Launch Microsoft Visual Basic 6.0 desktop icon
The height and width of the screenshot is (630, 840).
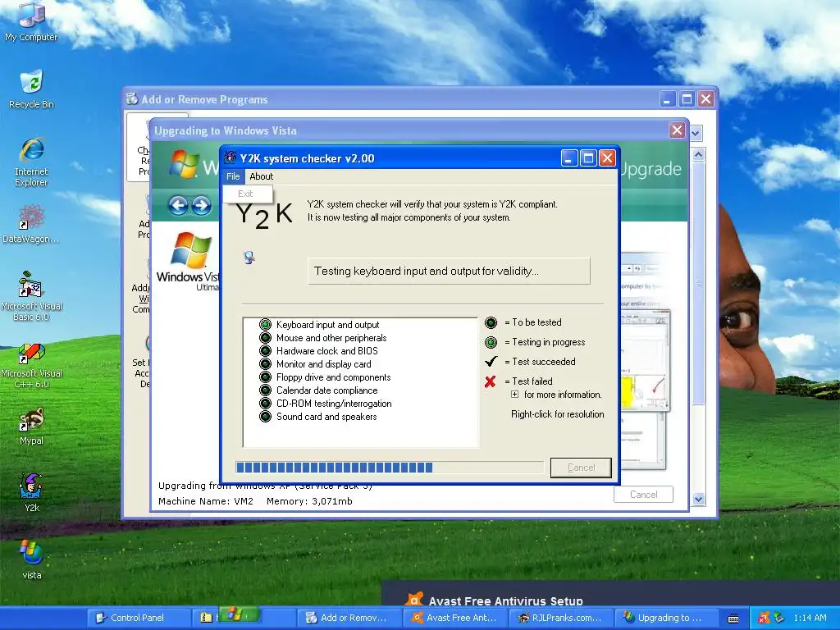31,295
